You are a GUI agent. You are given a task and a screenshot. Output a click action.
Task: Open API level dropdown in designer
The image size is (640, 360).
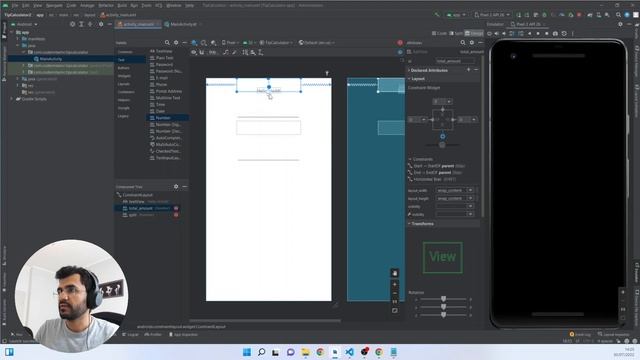(249, 42)
